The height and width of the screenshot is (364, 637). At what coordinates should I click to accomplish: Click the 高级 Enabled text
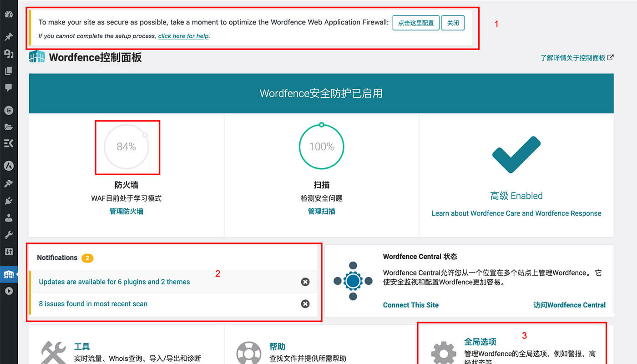pos(516,196)
